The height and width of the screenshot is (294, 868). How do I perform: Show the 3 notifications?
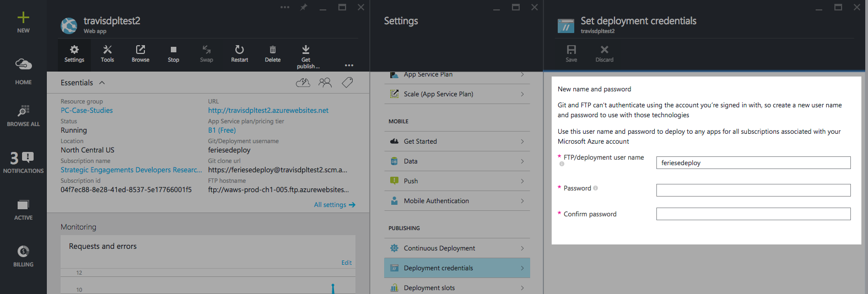(23, 162)
